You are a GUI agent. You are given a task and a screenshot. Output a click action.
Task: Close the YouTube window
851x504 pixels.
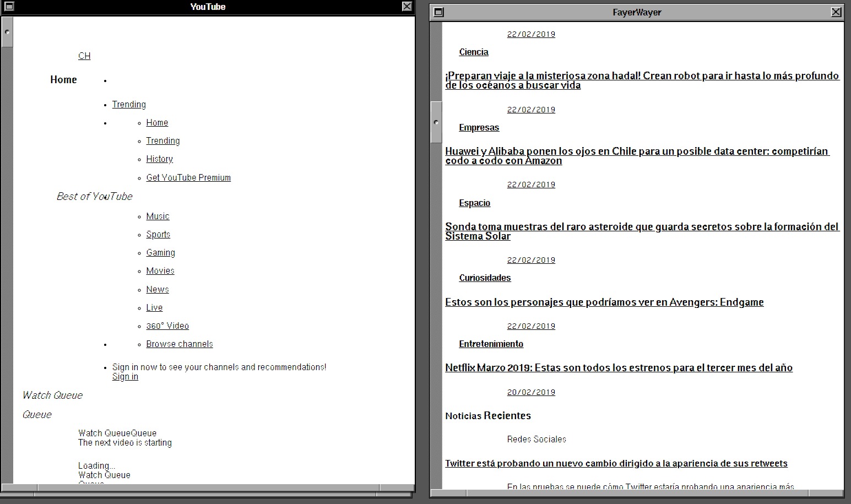coord(406,7)
